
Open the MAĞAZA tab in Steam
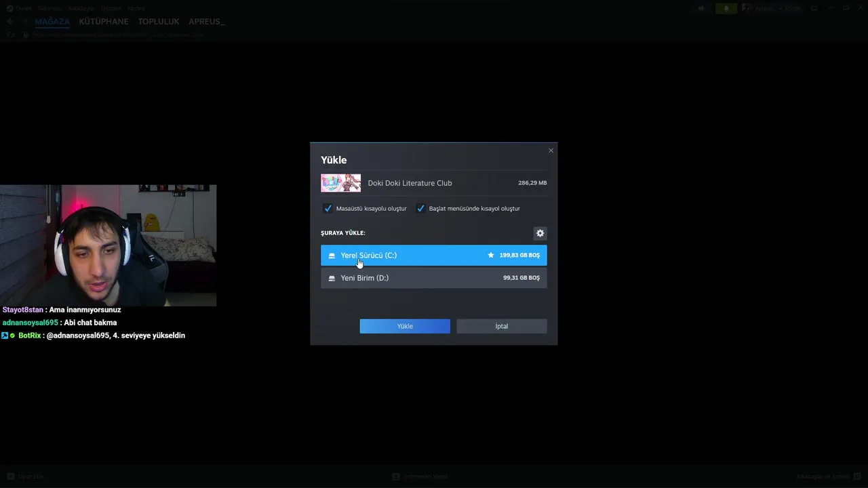tap(52, 22)
